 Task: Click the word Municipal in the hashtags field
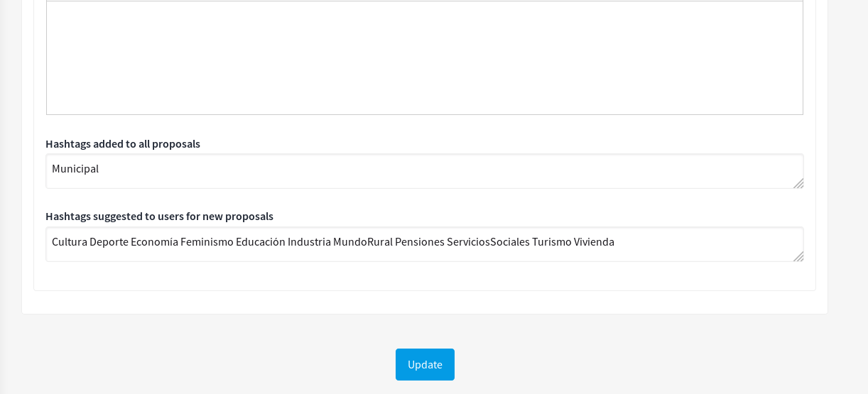[x=75, y=169]
